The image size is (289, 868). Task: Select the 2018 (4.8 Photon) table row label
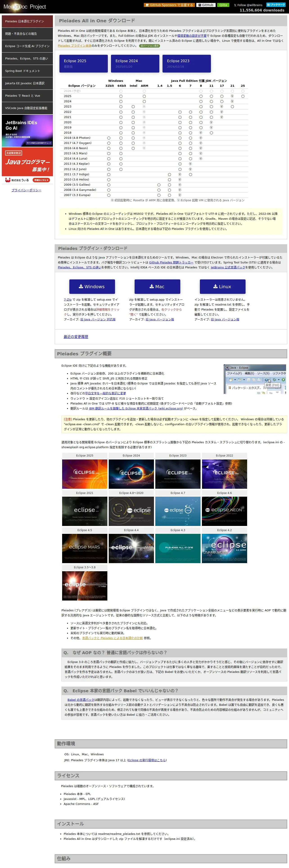pos(77,138)
